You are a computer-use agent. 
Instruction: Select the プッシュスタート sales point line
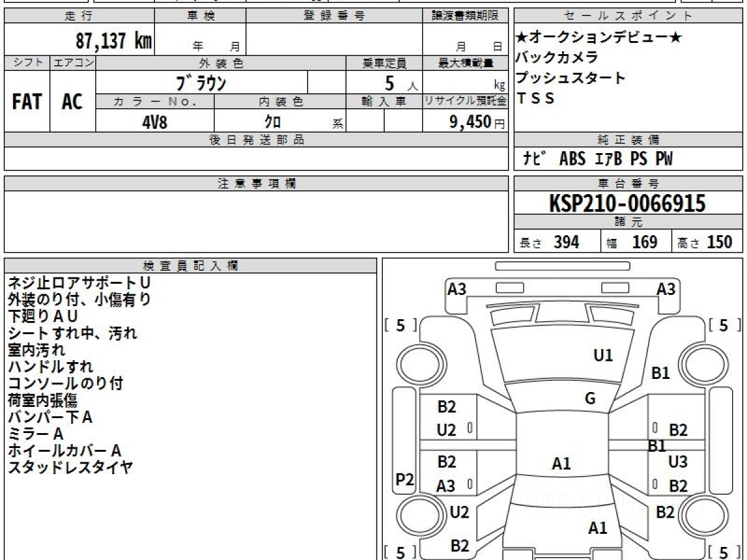570,78
